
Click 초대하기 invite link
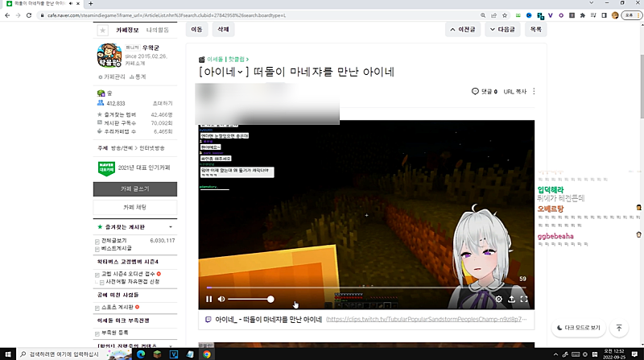coord(163,103)
